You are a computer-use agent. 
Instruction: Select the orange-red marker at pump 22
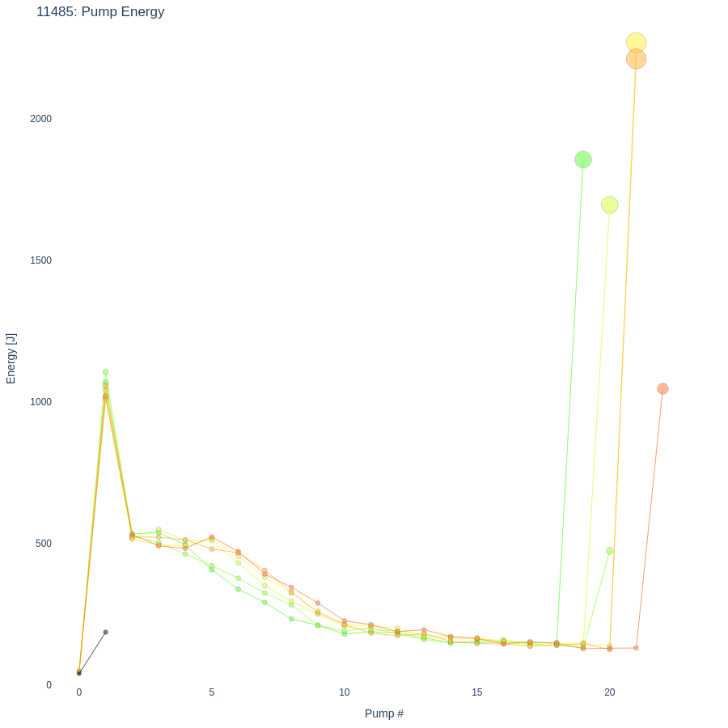(662, 389)
